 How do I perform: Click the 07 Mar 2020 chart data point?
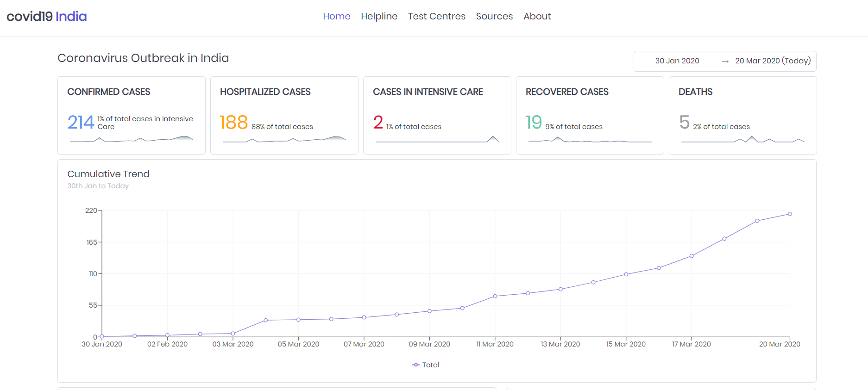pos(364,317)
